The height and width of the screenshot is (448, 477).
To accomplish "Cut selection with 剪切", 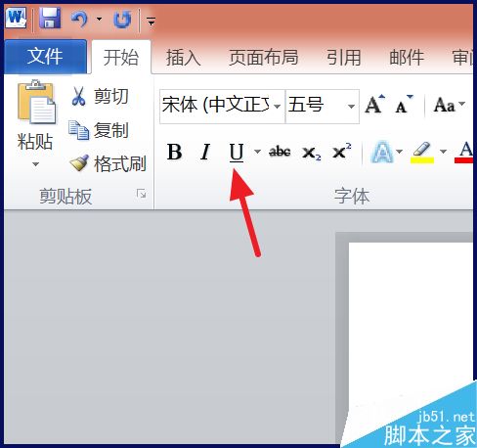I will (100, 96).
